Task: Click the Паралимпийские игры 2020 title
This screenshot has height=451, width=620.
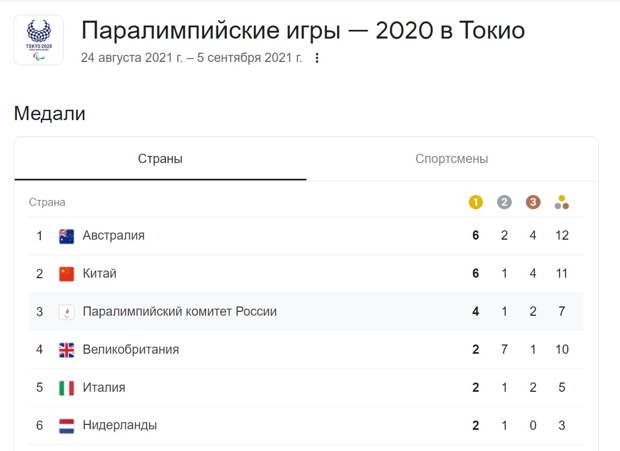Action: 303,31
